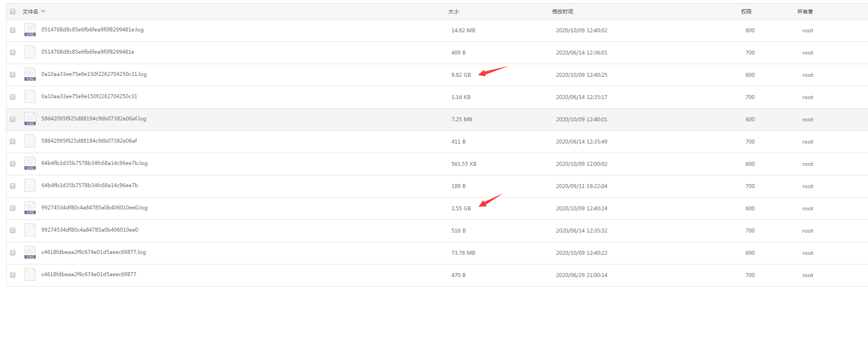Click the 权限 column header

tap(746, 12)
